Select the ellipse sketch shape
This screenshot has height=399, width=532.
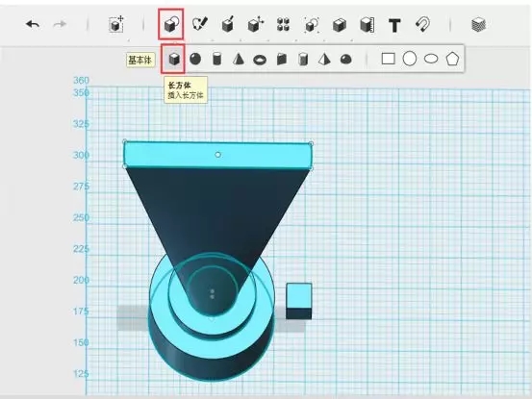click(x=431, y=59)
